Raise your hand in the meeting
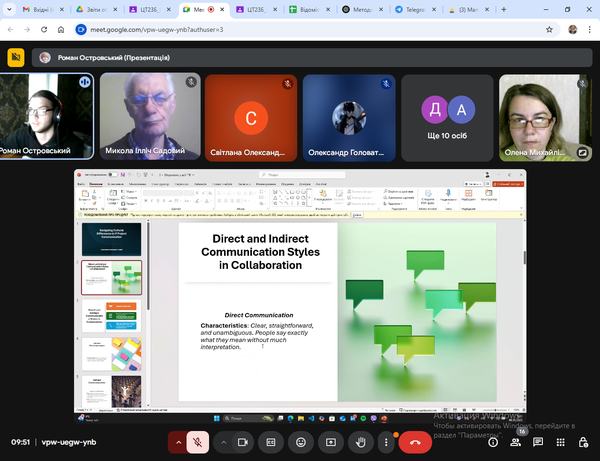This screenshot has height=461, width=600. 360,441
